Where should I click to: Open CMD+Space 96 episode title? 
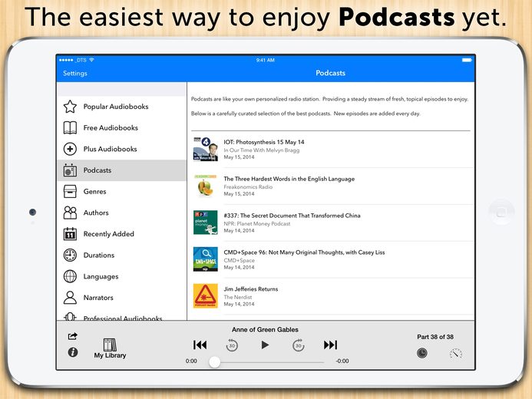pyautogui.click(x=304, y=252)
